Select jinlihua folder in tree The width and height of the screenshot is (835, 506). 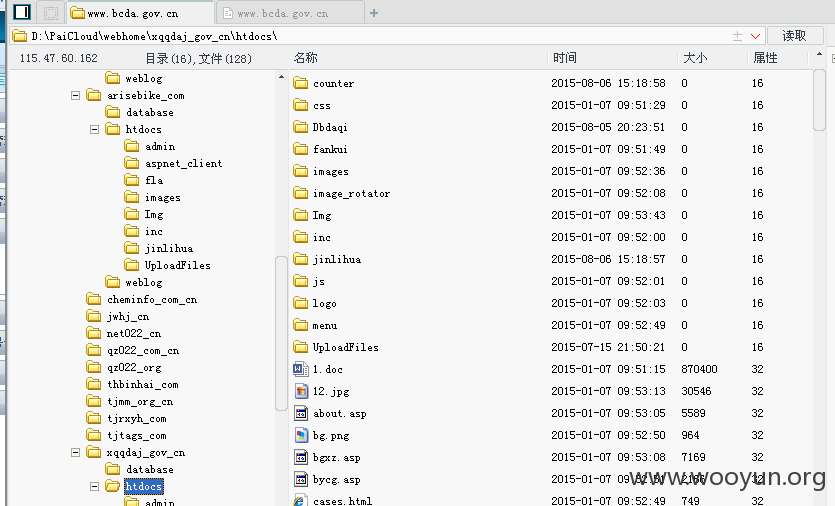(169, 248)
